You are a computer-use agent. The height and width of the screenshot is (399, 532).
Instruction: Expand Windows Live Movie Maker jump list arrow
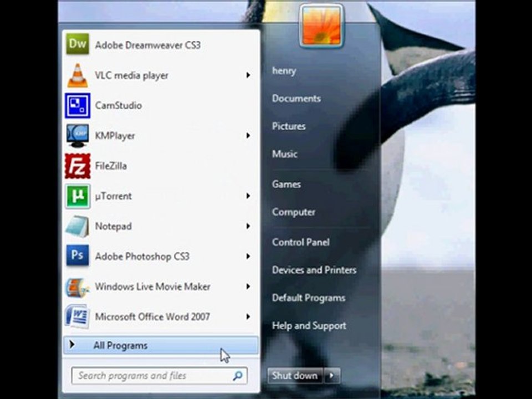click(248, 287)
